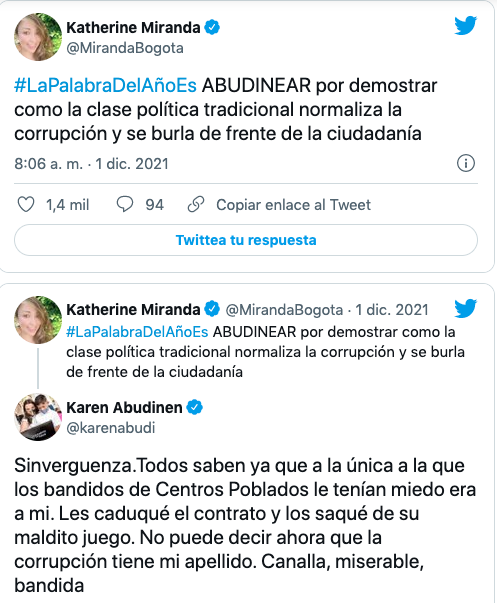Click Karen Abudinen display name
This screenshot has width=497, height=603.
pos(124,407)
